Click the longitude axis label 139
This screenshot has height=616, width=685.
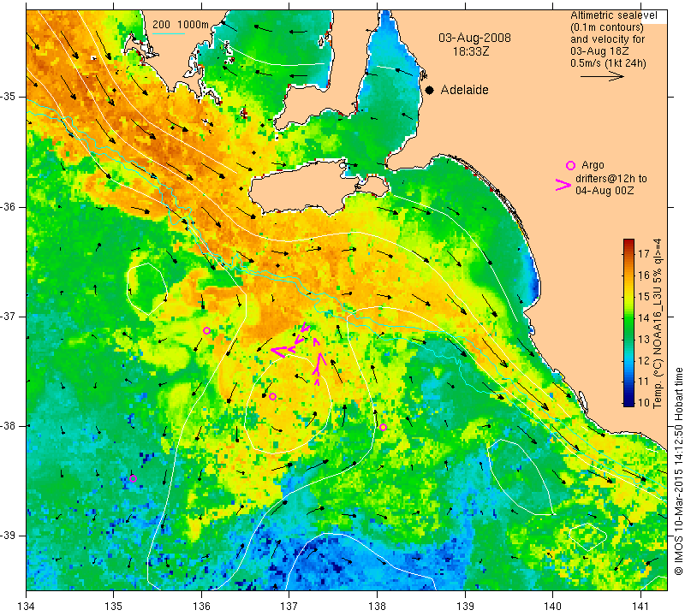click(x=465, y=607)
